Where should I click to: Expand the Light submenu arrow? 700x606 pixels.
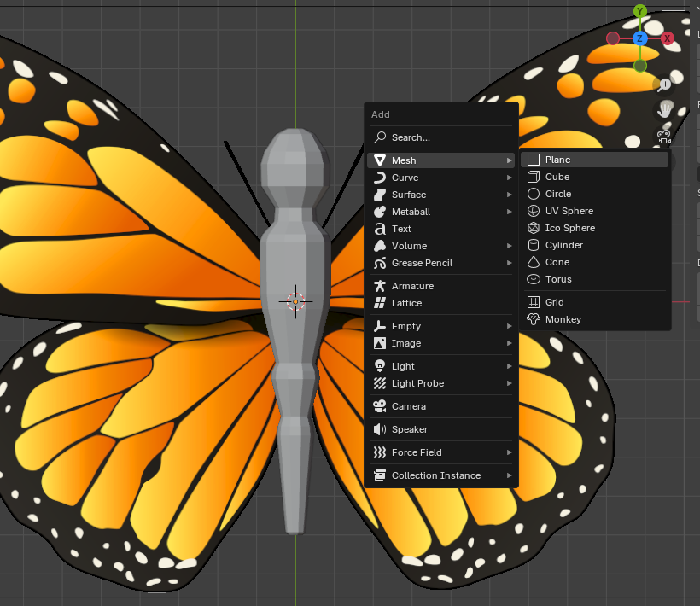click(509, 366)
